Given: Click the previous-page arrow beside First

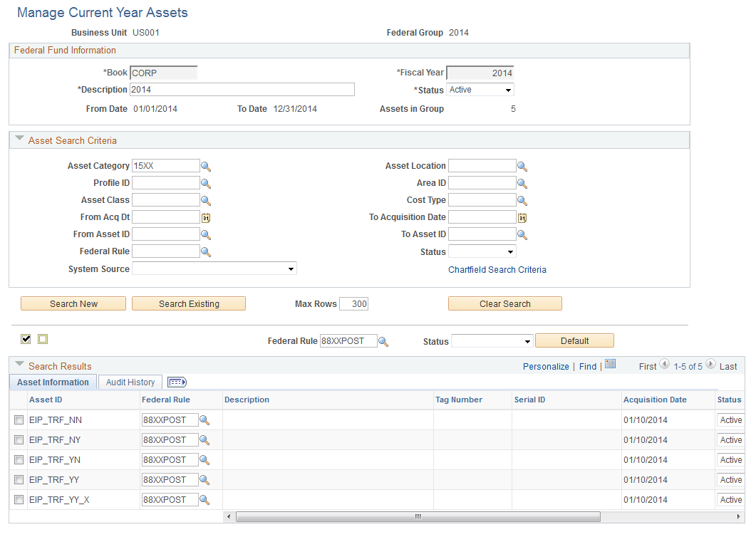Looking at the screenshot, I should tap(664, 365).
